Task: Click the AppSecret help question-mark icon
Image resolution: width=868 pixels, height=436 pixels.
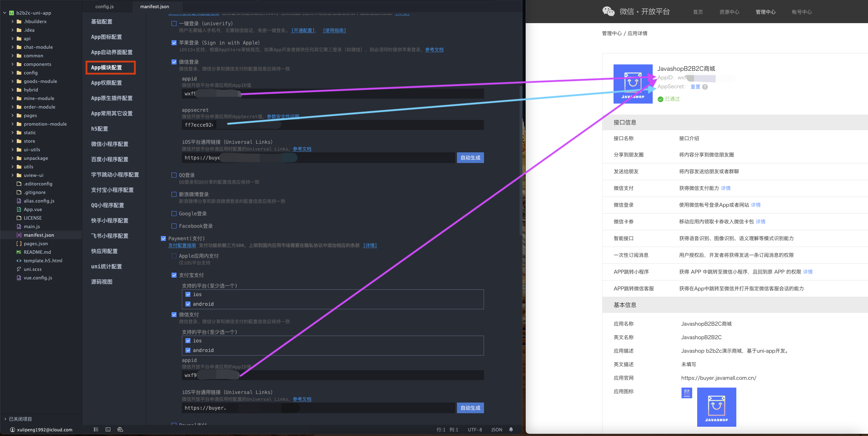Action: [705, 87]
